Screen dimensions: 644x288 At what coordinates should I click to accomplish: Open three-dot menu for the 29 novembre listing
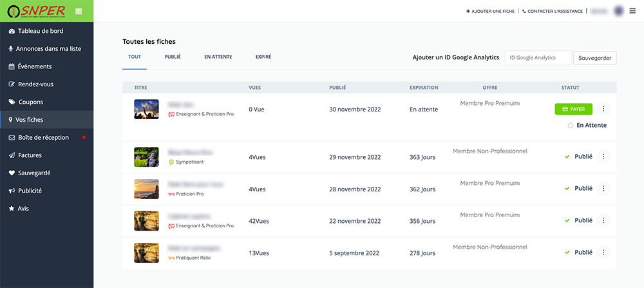pos(603,157)
